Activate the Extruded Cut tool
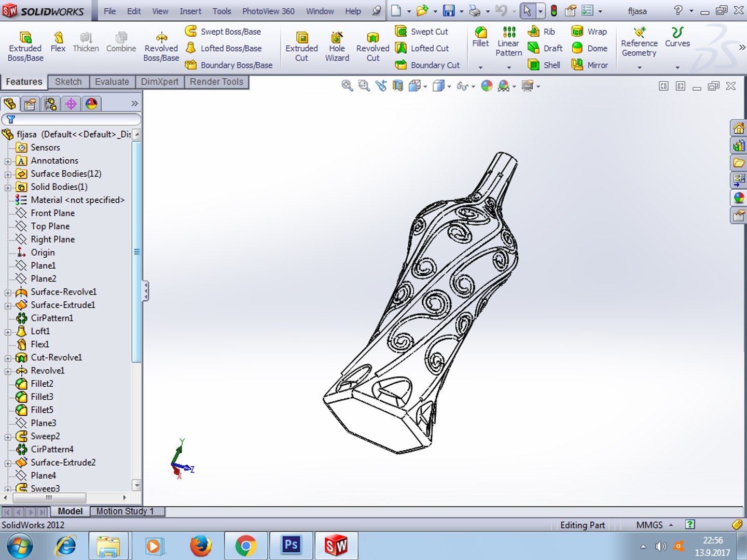The width and height of the screenshot is (747, 560). pyautogui.click(x=302, y=47)
